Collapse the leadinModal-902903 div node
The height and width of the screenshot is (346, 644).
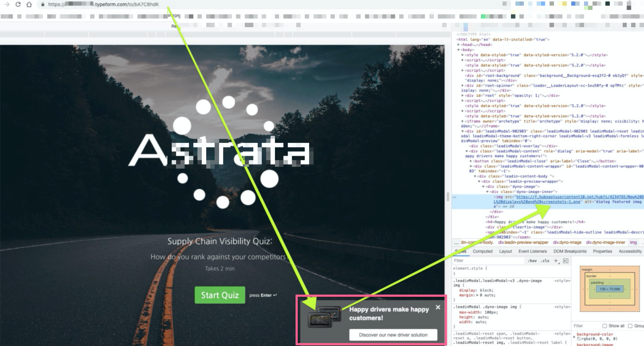coord(463,131)
